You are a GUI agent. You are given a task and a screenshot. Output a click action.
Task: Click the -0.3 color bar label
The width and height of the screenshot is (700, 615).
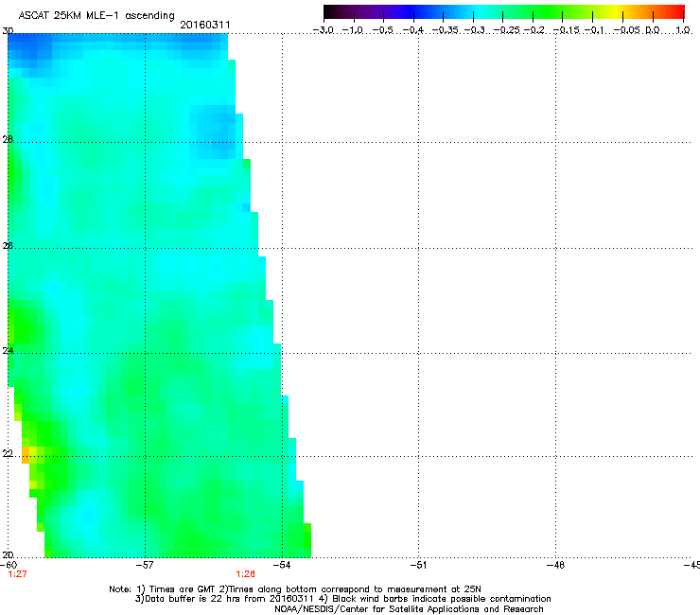475,30
